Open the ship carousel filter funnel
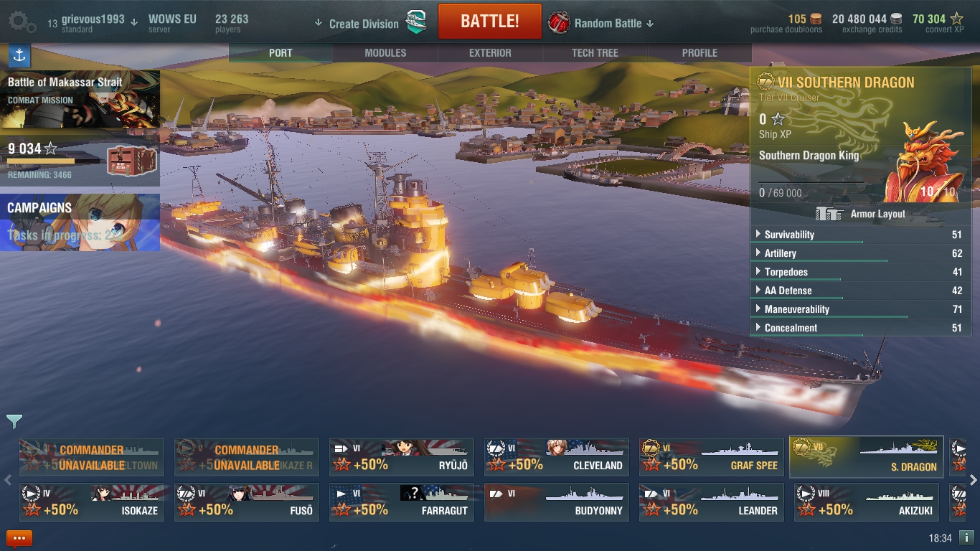This screenshot has height=551, width=980. pos(14,421)
